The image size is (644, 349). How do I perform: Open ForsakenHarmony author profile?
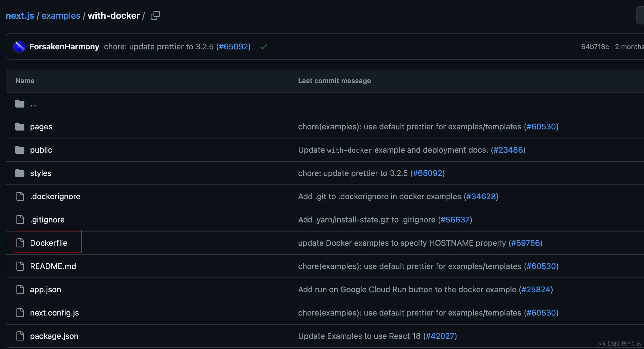[64, 47]
